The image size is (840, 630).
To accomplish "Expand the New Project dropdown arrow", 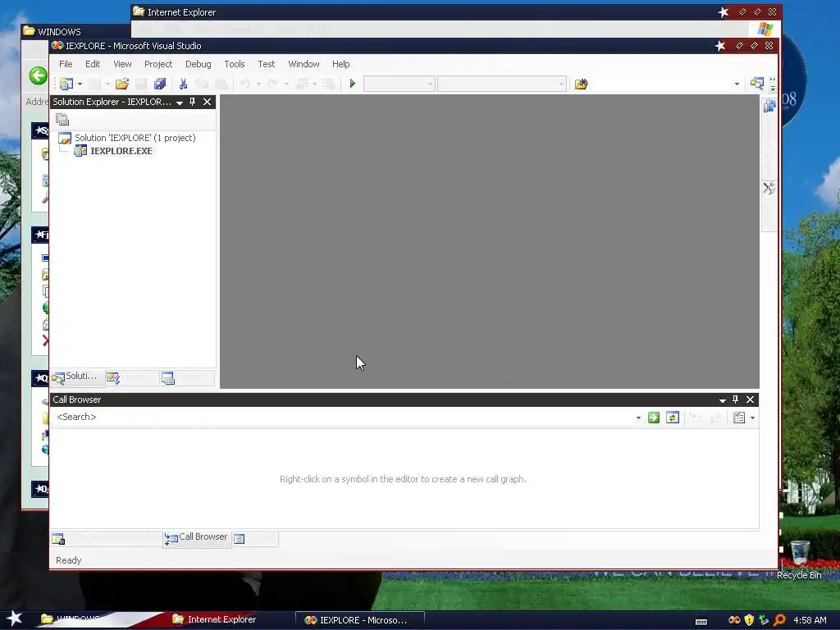I will (80, 84).
